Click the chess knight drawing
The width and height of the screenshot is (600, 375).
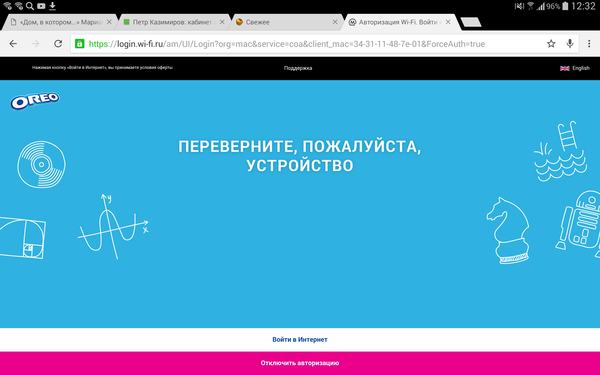[509, 230]
